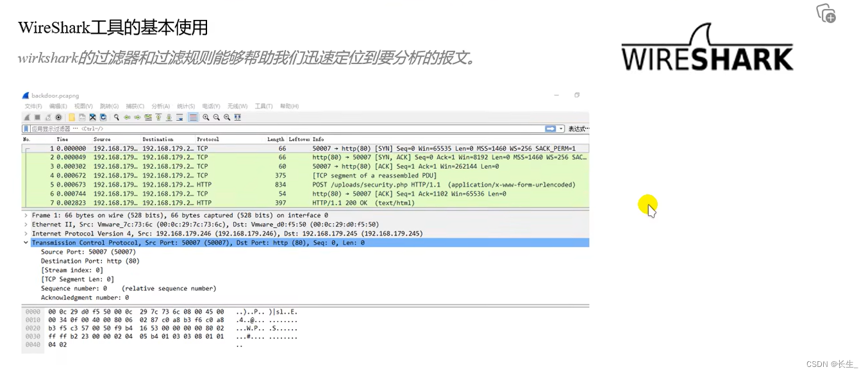Click the Go to specific packet icon
Viewport: 868px width, 374px height.
point(148,117)
